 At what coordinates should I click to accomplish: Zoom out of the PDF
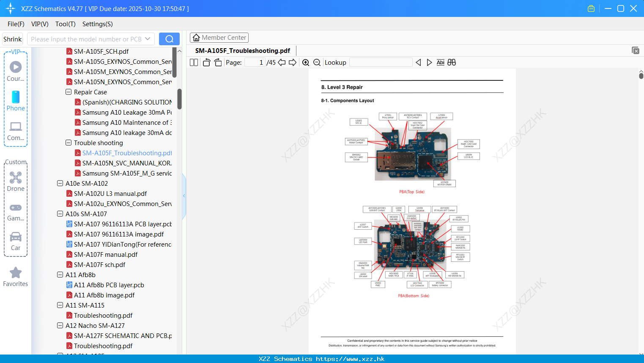pyautogui.click(x=317, y=63)
